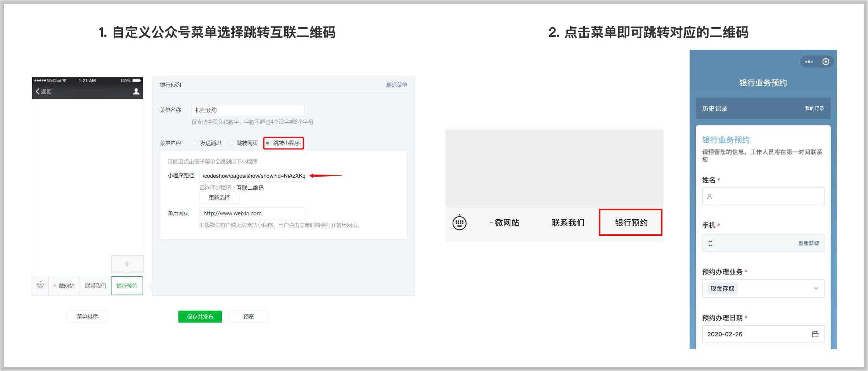The image size is (868, 371).
Task: Open the calendar icon in date field
Action: pos(815,334)
